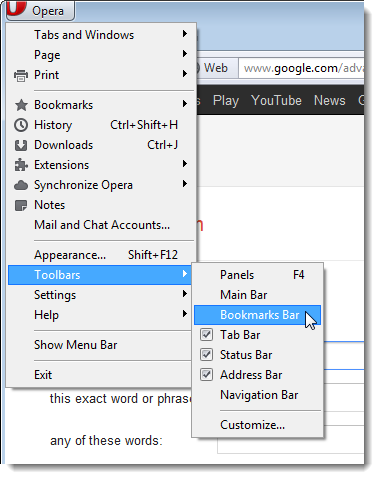The image size is (379, 479).
Task: Expand arrow beside Toolbars
Action: point(185,274)
